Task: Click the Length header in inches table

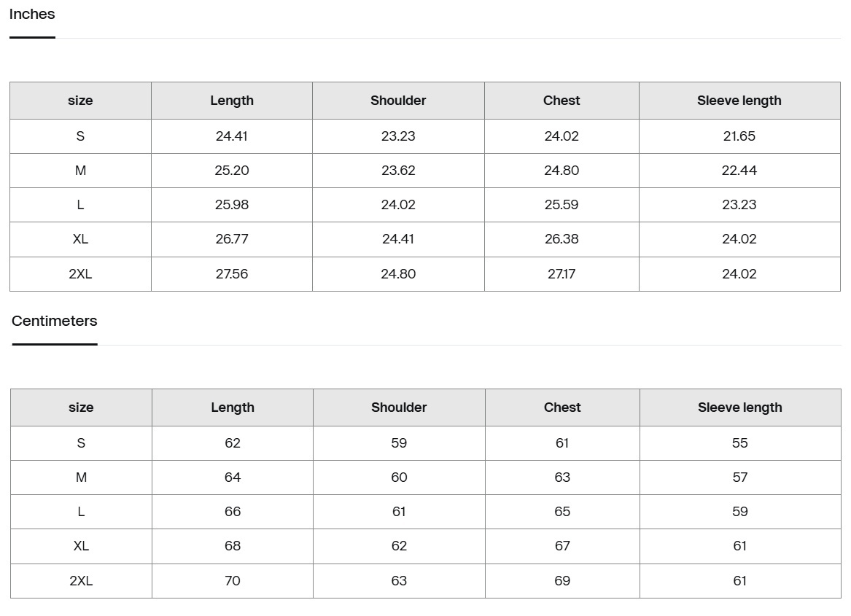Action: click(x=232, y=101)
